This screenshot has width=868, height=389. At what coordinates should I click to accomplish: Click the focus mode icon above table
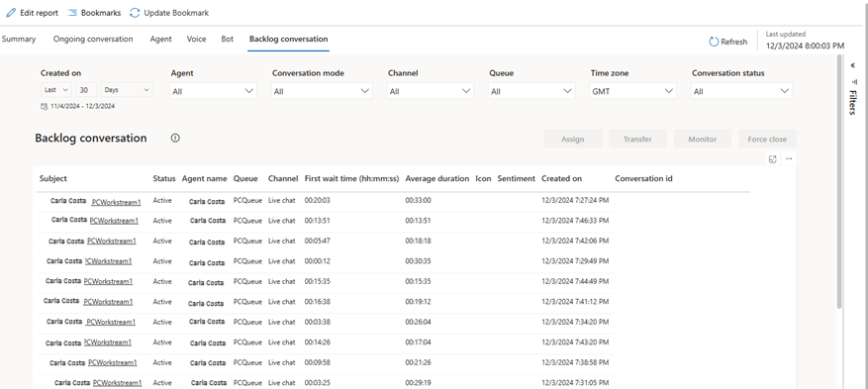point(773,159)
